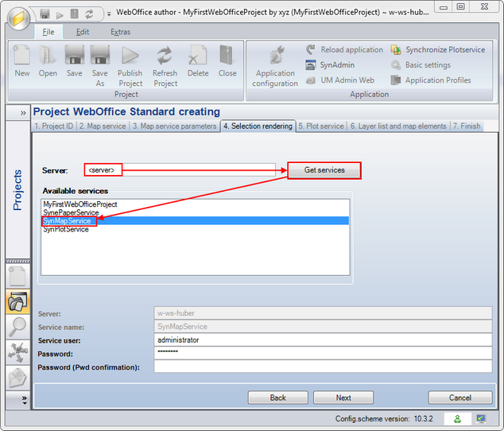Click the quick access Save disk icon
The width and height of the screenshot is (504, 431).
tap(45, 14)
